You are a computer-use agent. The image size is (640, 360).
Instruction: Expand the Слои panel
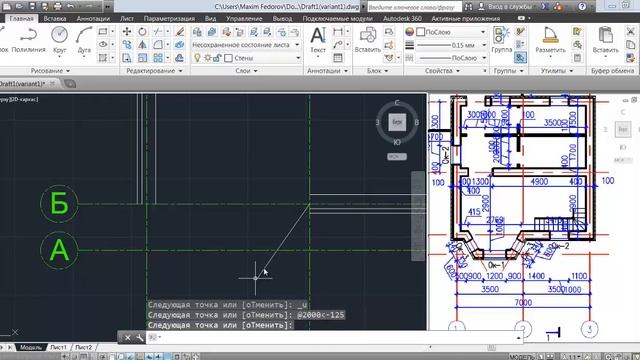coord(246,71)
